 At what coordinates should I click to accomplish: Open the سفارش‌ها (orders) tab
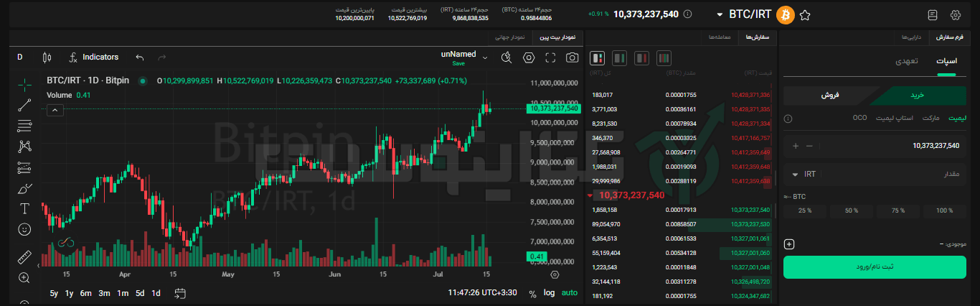[x=757, y=37]
